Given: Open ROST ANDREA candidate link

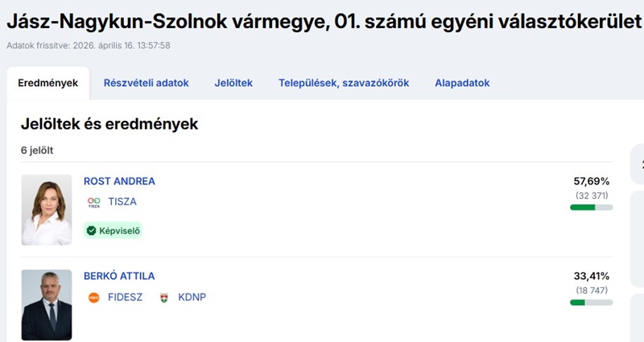Looking at the screenshot, I should click(119, 181).
